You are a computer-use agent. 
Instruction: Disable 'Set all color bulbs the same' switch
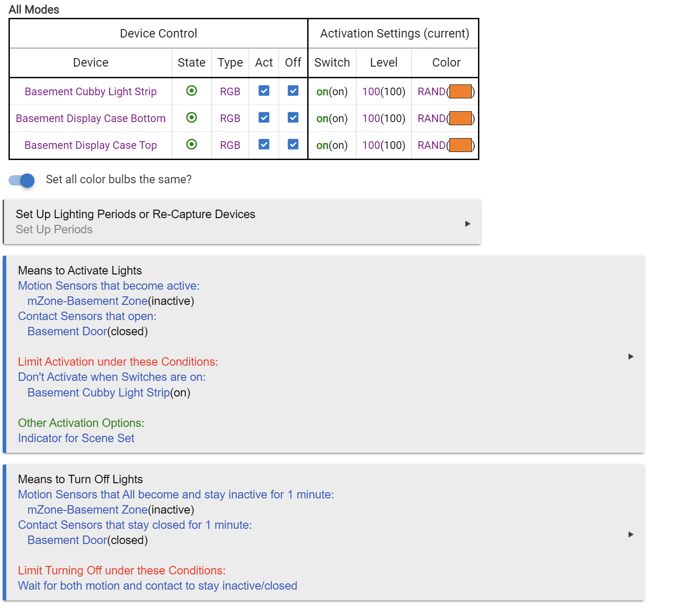tap(21, 180)
